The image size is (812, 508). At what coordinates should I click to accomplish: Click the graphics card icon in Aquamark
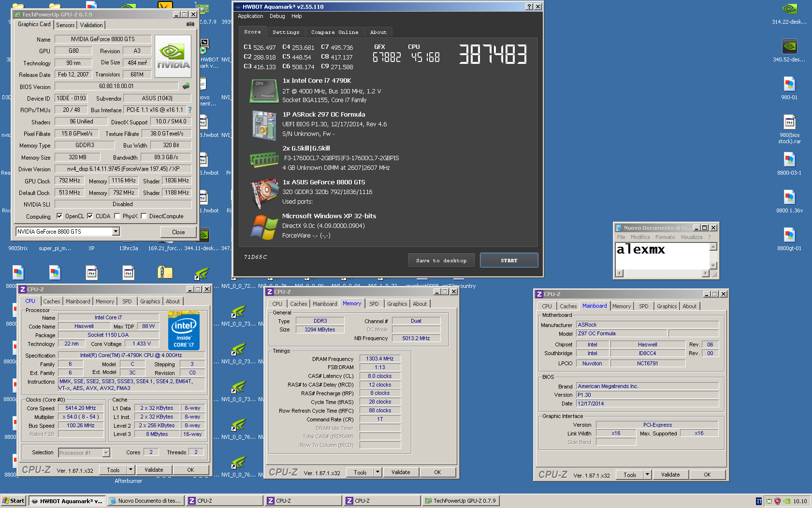[264, 193]
